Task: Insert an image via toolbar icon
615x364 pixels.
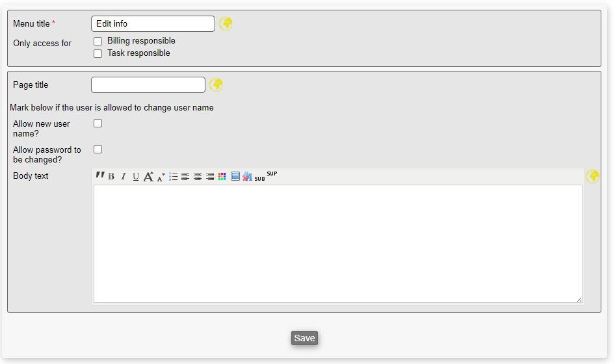Action: point(235,177)
